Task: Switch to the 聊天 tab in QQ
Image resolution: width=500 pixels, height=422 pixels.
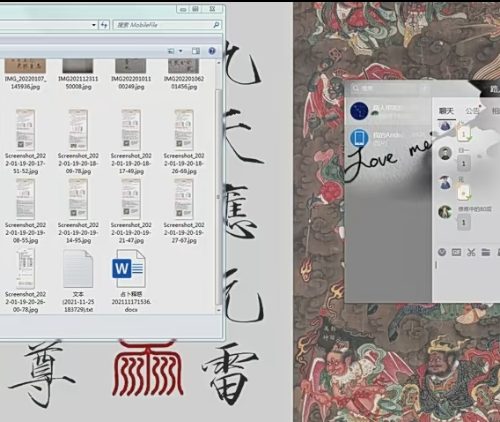Action: pos(446,111)
